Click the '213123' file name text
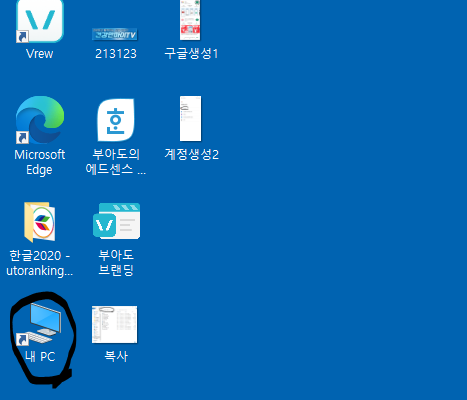This screenshot has width=467, height=400. [x=116, y=54]
